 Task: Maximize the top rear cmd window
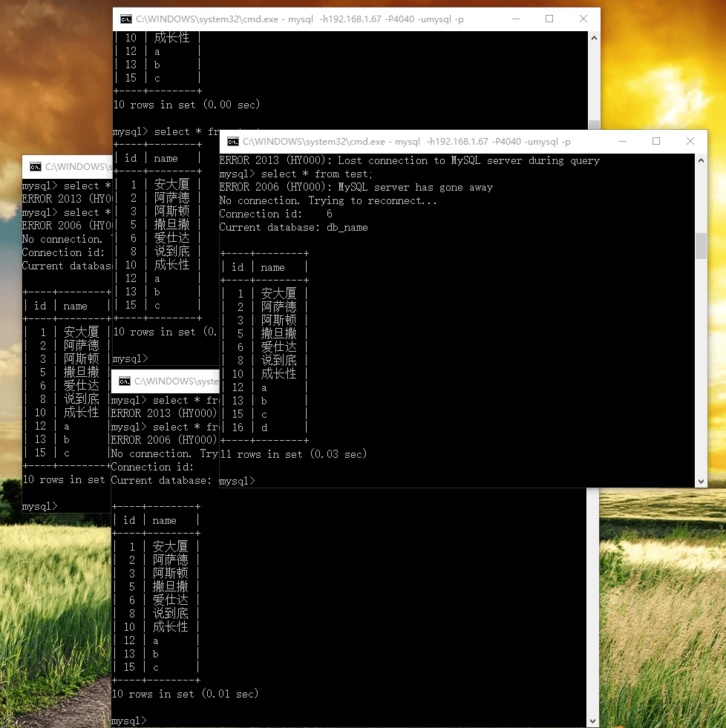coord(549,19)
